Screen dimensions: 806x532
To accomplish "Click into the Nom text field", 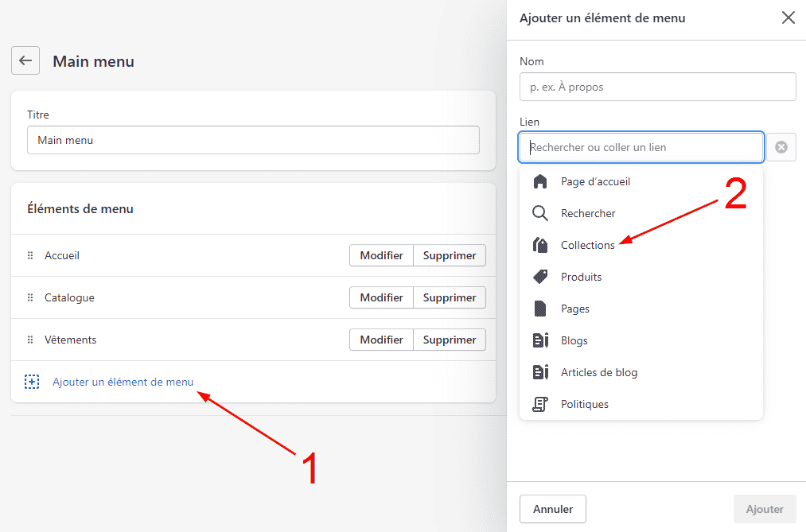I will pyautogui.click(x=657, y=87).
